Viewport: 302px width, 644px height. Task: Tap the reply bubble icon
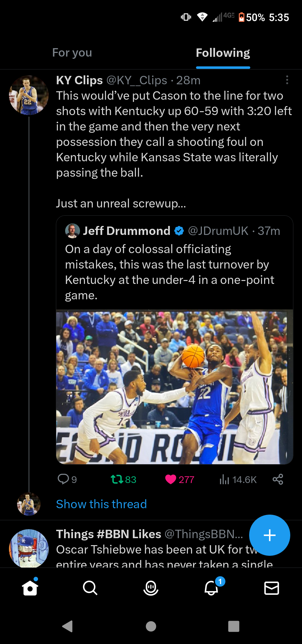click(x=63, y=479)
